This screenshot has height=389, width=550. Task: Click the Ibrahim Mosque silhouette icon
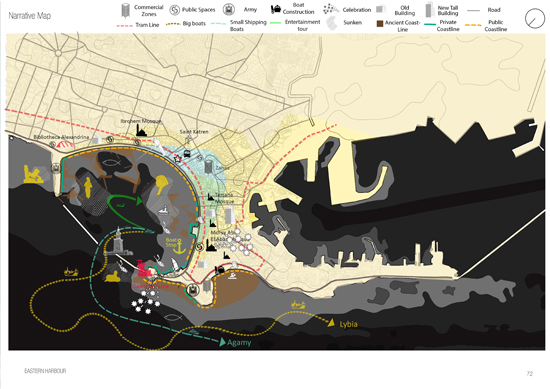141,131
